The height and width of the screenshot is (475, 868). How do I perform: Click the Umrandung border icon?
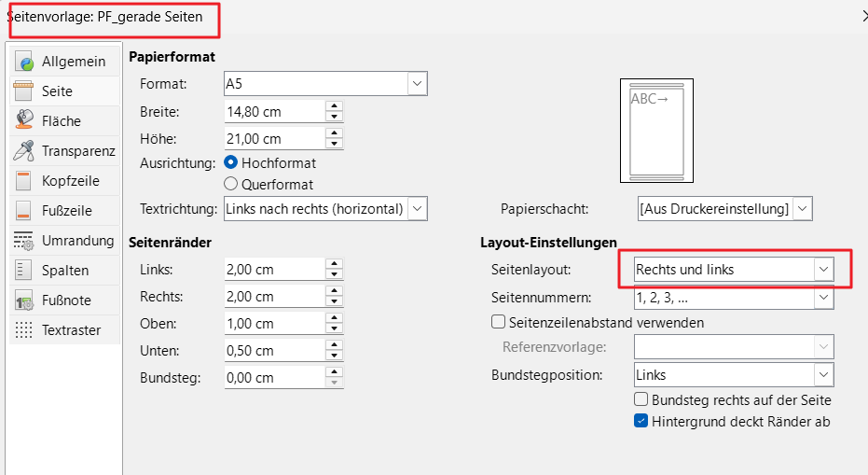click(x=23, y=241)
